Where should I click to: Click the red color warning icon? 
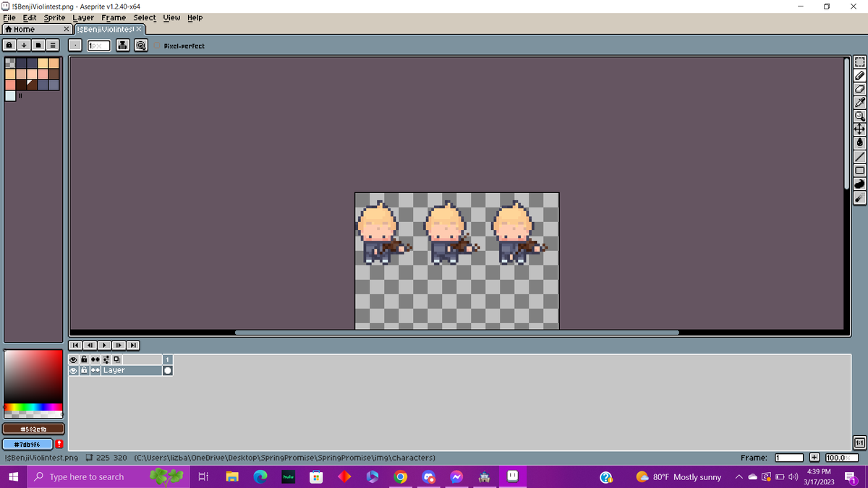(59, 443)
